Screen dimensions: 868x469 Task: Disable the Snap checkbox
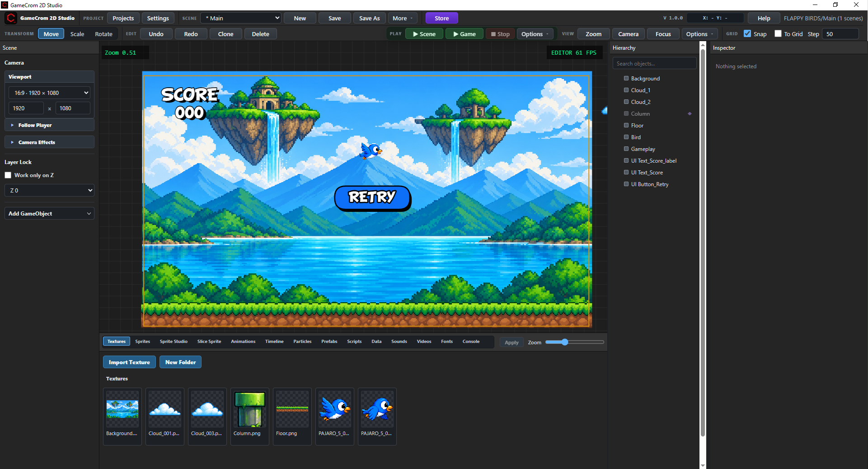coord(747,33)
